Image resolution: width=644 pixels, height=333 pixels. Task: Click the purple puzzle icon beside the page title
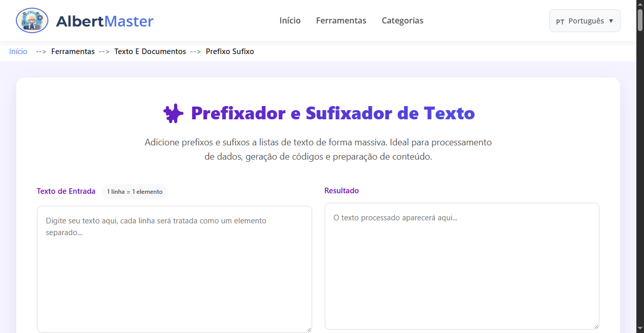tap(173, 113)
